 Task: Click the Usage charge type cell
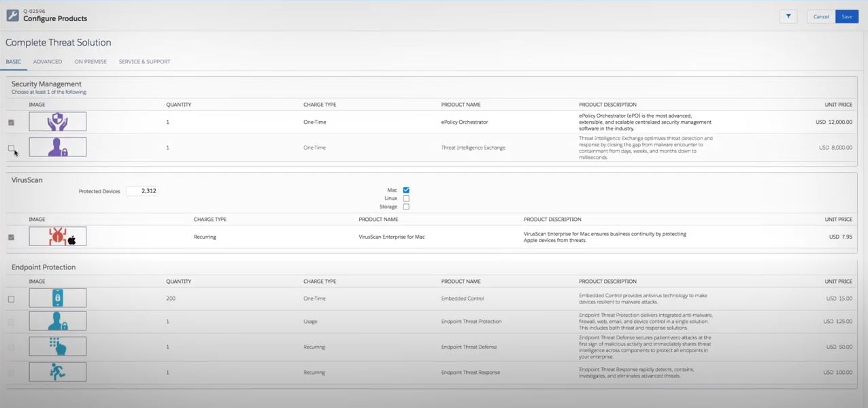click(x=310, y=322)
